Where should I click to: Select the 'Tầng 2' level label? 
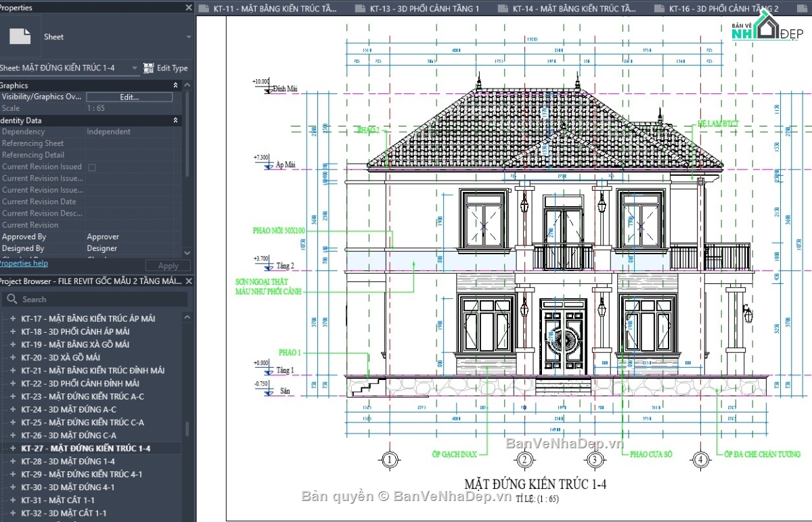(x=285, y=266)
